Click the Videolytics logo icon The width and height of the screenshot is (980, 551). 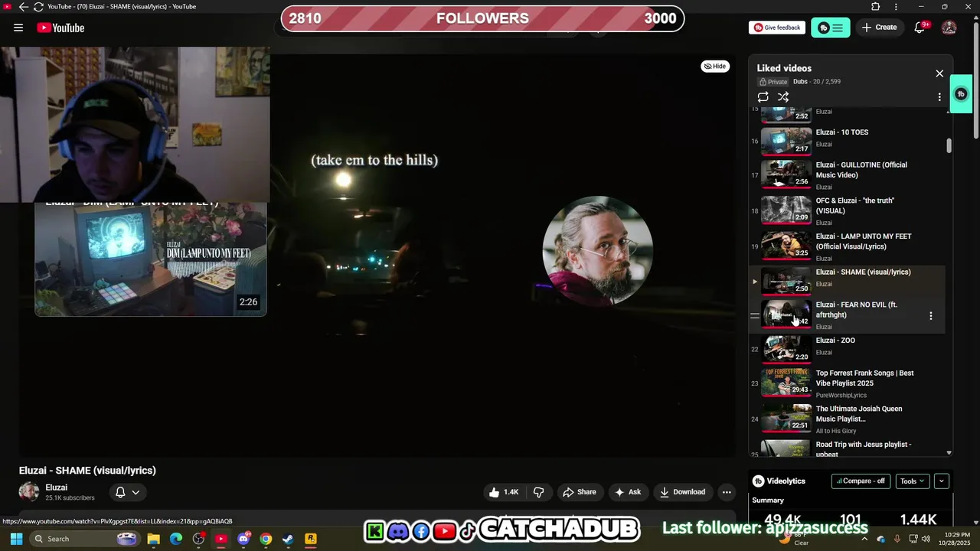click(x=759, y=481)
